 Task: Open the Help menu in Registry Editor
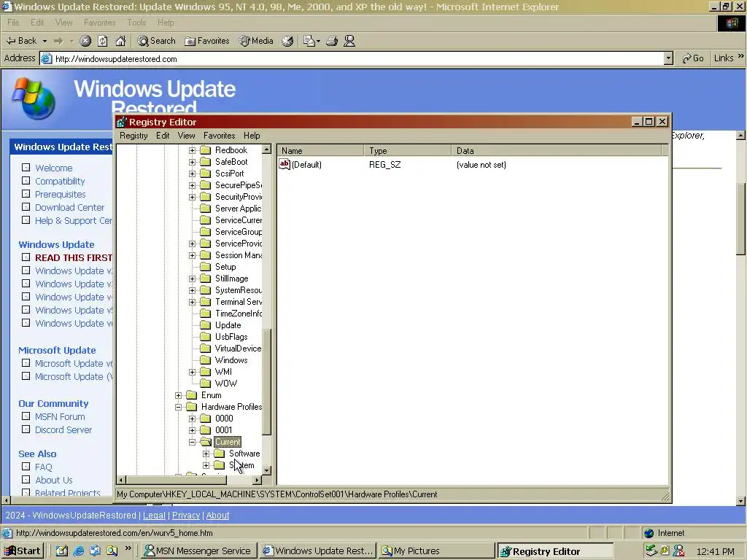point(252,135)
